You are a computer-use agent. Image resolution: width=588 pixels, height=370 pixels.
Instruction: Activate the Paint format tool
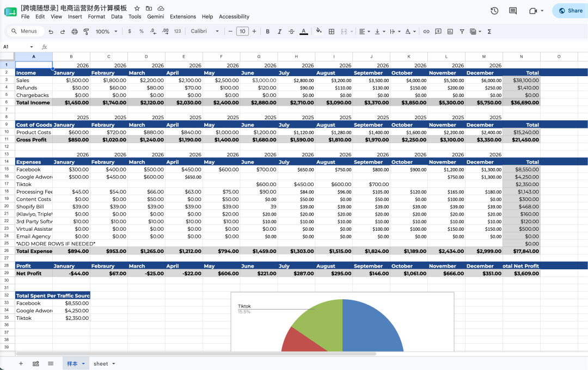[x=86, y=32]
